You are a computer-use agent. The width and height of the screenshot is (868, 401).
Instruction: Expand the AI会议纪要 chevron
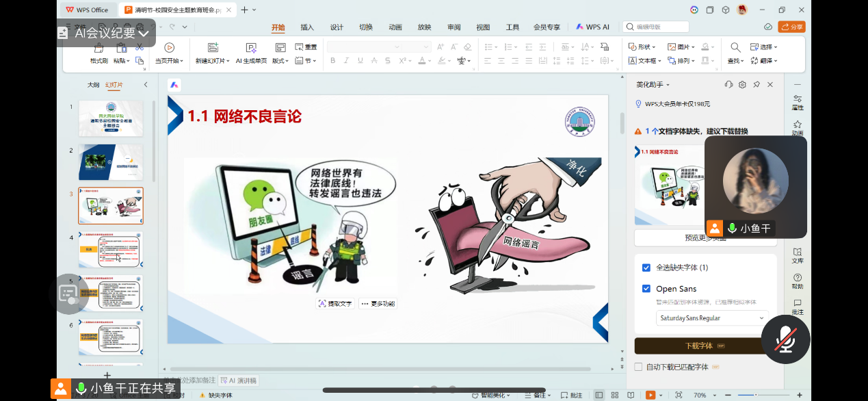pos(144,33)
